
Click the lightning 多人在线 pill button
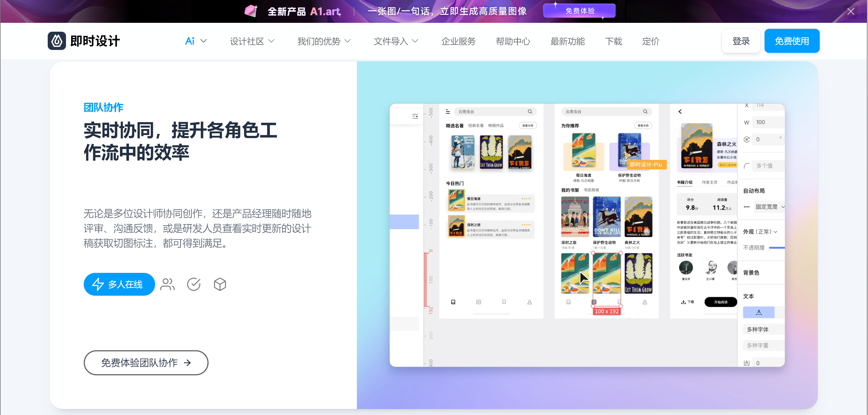pos(119,284)
